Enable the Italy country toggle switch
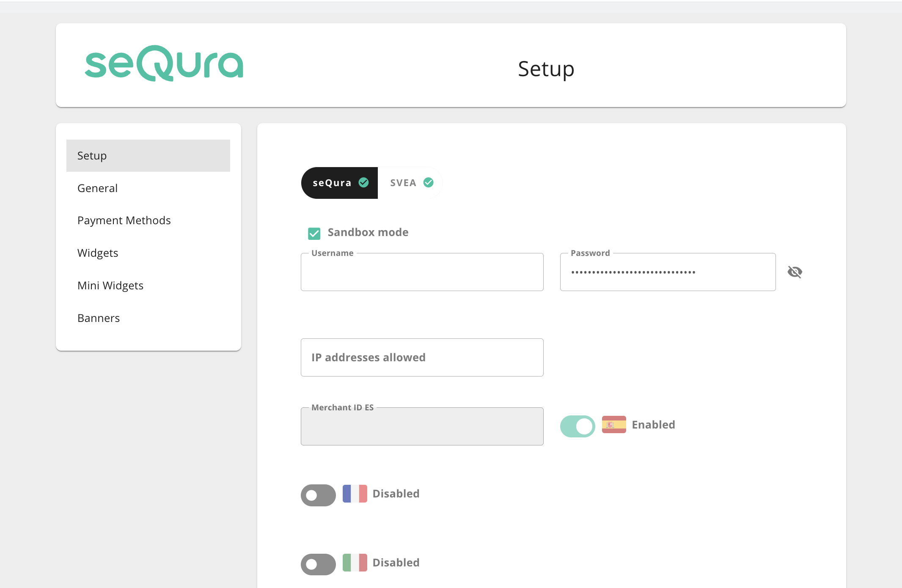 click(x=318, y=564)
